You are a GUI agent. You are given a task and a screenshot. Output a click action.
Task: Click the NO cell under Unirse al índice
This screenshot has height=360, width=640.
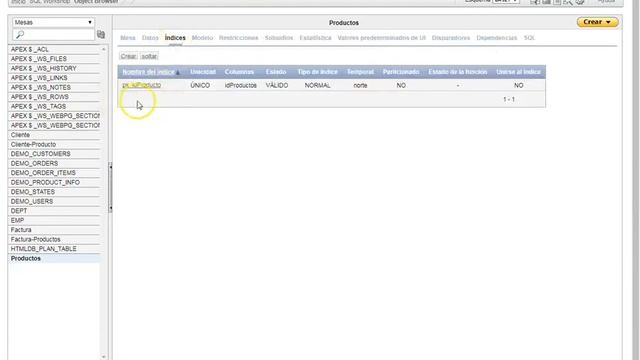(519, 85)
